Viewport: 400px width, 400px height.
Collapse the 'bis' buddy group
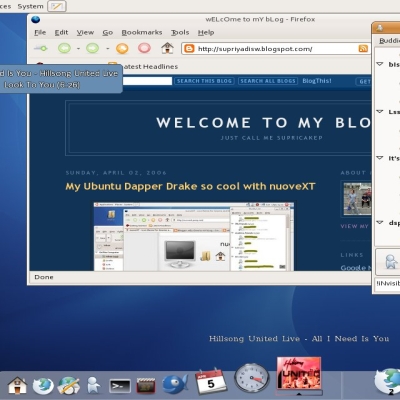pos(380,64)
